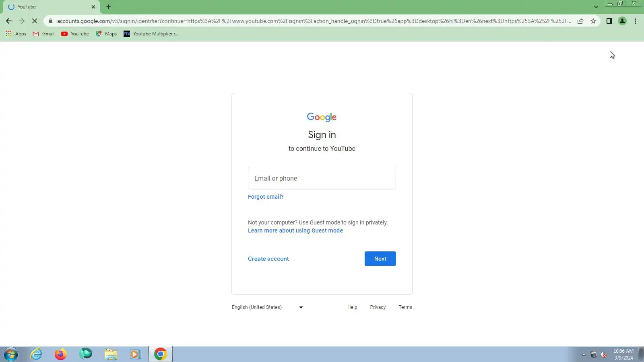
Task: Select the Chrome taskbar icon
Action: (161, 354)
